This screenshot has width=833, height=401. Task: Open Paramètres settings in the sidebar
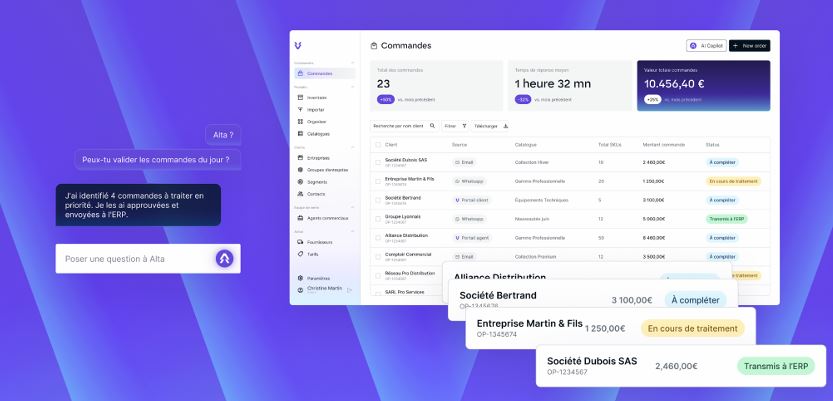tap(317, 278)
